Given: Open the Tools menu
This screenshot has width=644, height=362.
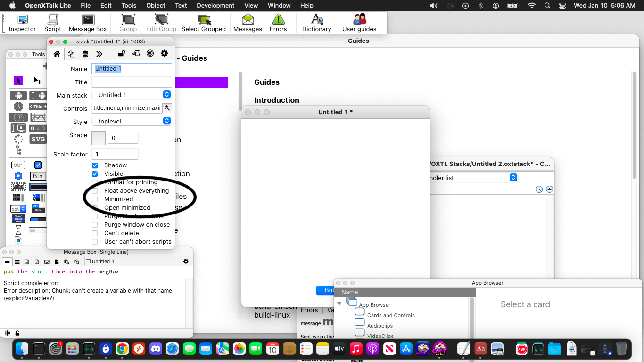Looking at the screenshot, I should coord(129,6).
